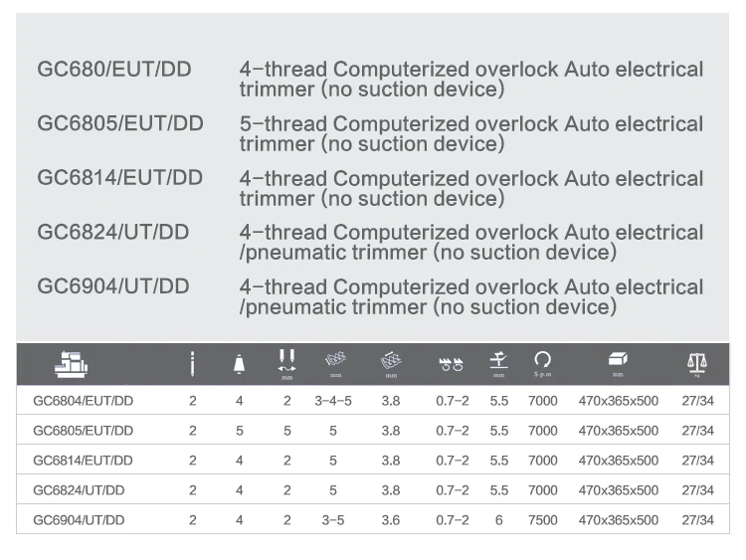This screenshot has height=560, width=746.
Task: Click the sewing machine model icon
Action: click(x=70, y=365)
